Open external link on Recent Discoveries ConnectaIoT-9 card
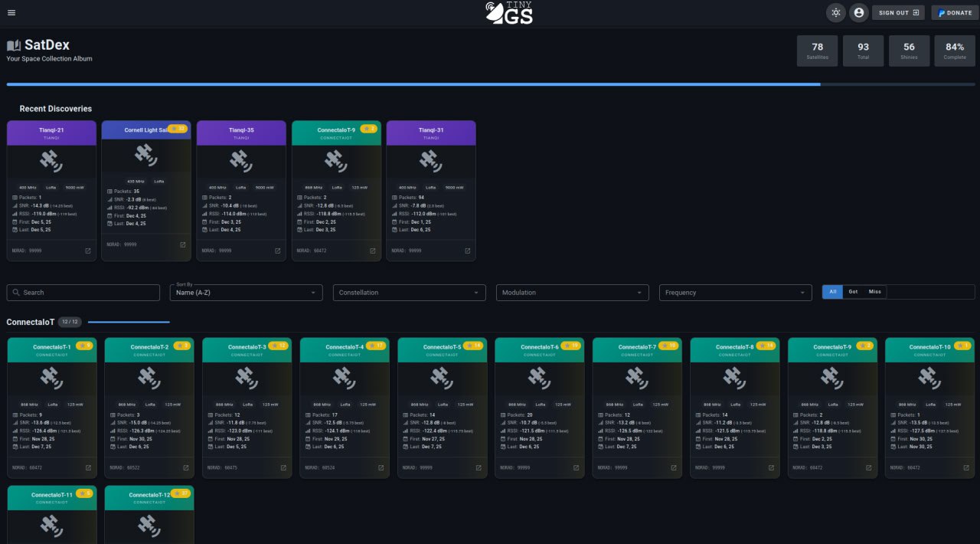The height and width of the screenshot is (544, 980). coord(372,251)
